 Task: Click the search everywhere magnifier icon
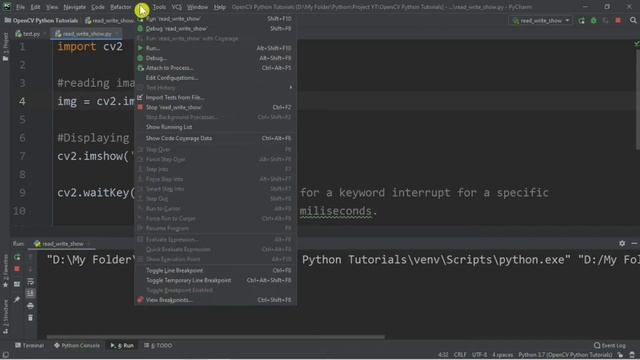point(633,20)
